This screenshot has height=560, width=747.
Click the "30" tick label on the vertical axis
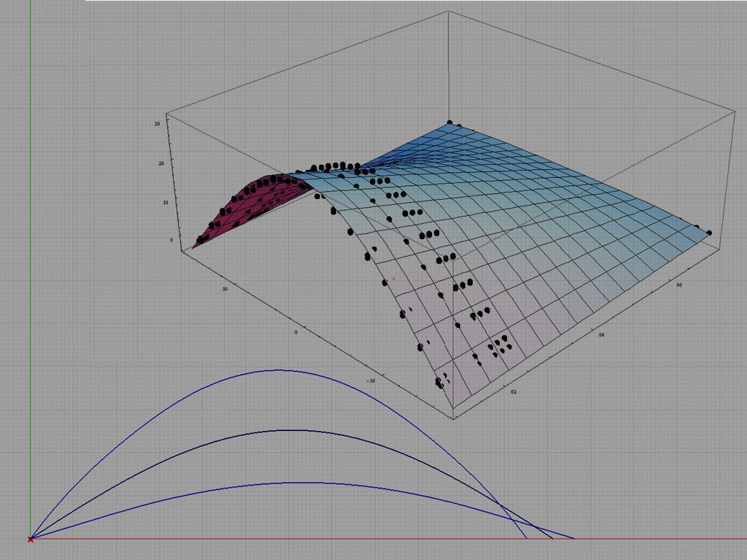(x=157, y=124)
